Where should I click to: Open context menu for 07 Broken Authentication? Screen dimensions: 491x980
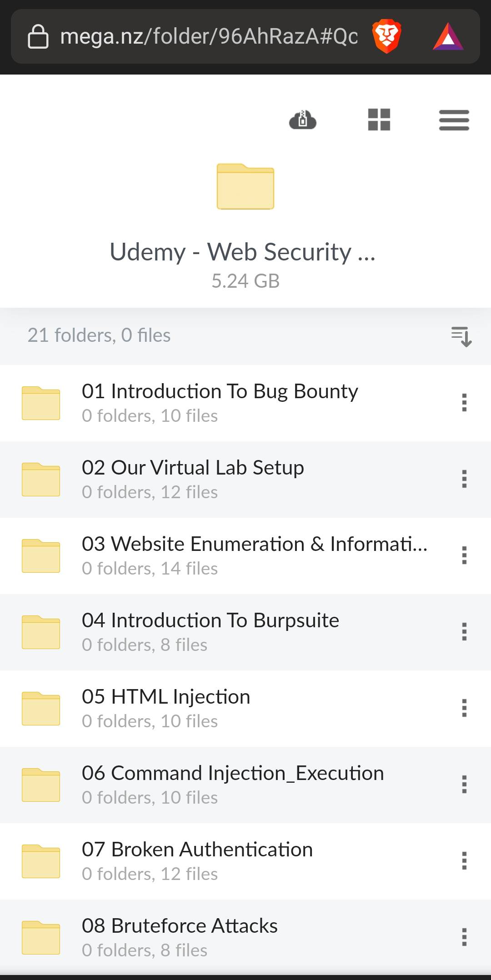pyautogui.click(x=464, y=861)
